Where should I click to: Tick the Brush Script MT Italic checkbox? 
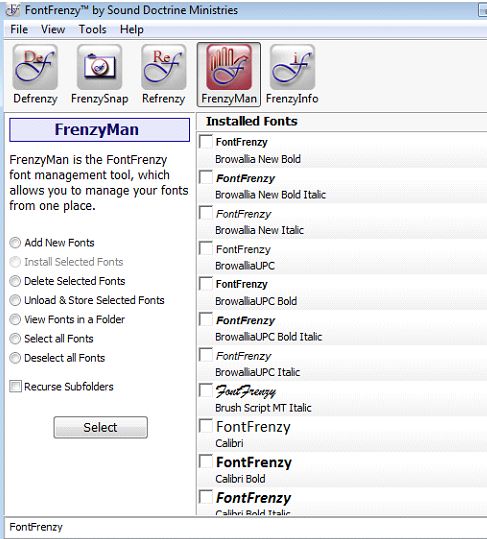pyautogui.click(x=206, y=390)
